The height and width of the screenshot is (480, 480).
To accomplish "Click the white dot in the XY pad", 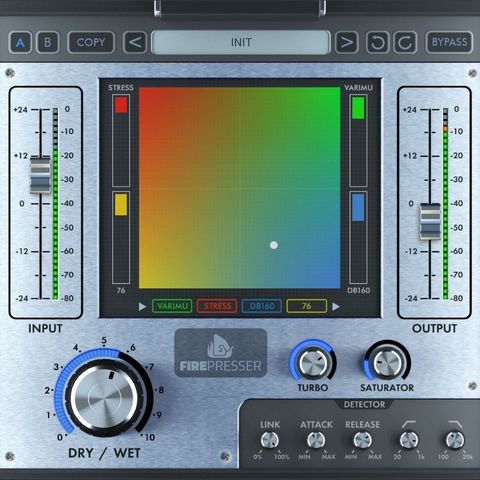I will pyautogui.click(x=274, y=245).
